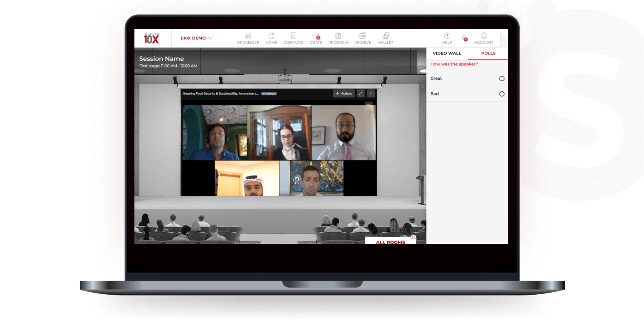Expand the video to fullscreen
Image resolution: width=644 pixels, height=322 pixels.
click(x=361, y=93)
